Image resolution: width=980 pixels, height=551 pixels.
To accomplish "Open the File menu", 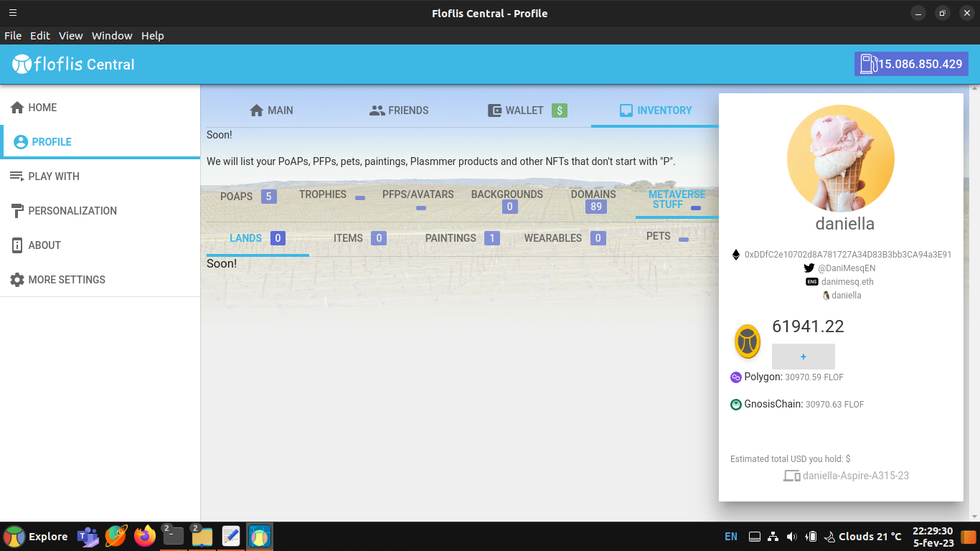I will pyautogui.click(x=13, y=35).
